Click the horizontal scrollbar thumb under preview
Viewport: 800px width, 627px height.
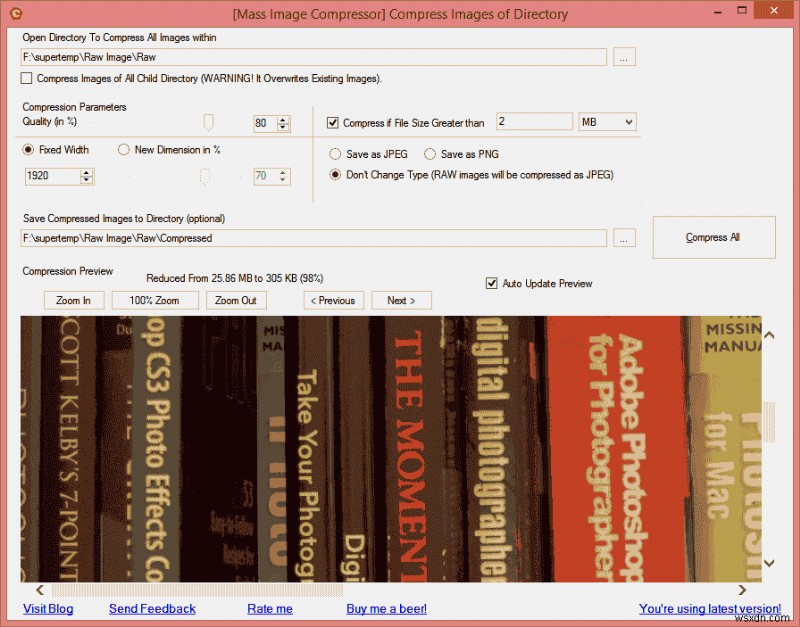[197, 590]
